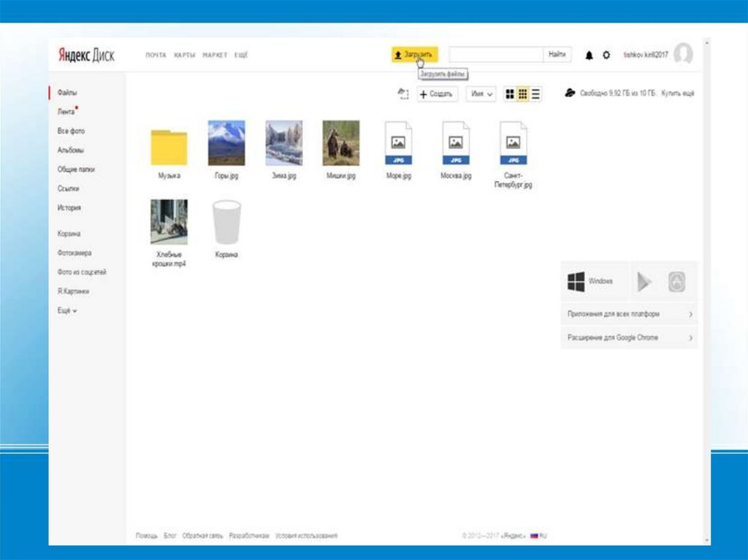The image size is (748, 560).
Task: Select Фото из соцсетей in the sidebar
Action: [x=82, y=272]
